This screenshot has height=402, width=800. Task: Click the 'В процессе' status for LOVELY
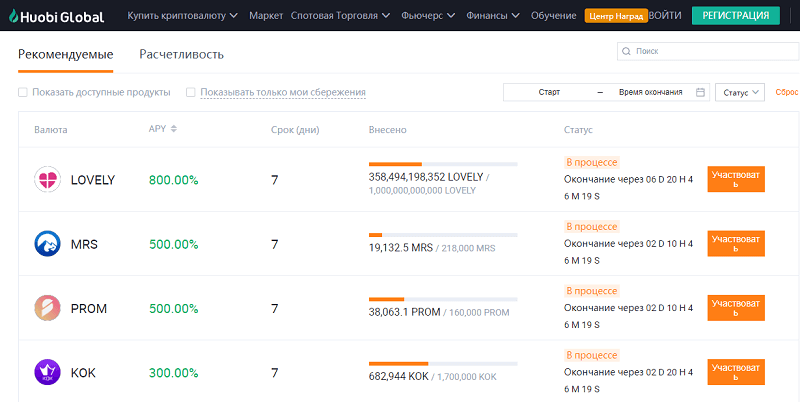tap(592, 163)
